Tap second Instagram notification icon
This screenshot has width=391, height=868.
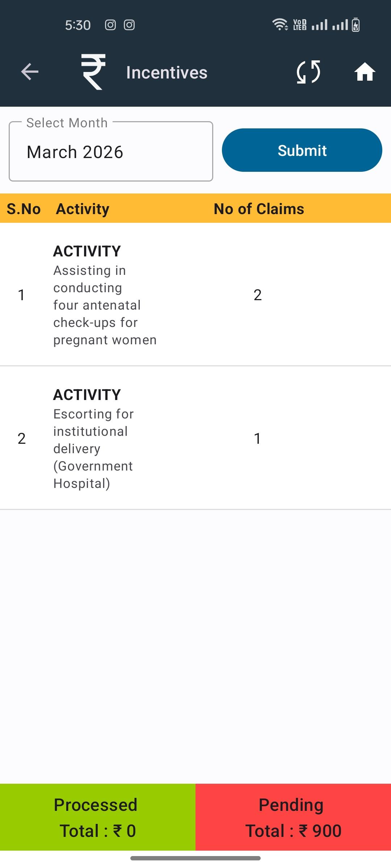point(129,25)
